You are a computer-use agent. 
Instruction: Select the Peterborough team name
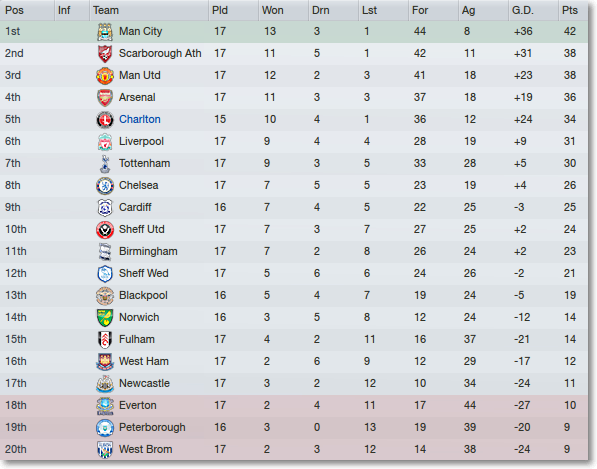pyautogui.click(x=152, y=427)
